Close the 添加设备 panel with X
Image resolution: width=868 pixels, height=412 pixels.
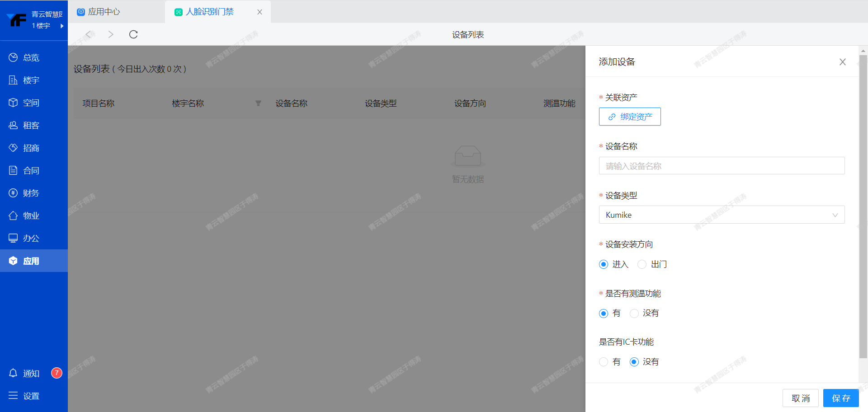842,62
